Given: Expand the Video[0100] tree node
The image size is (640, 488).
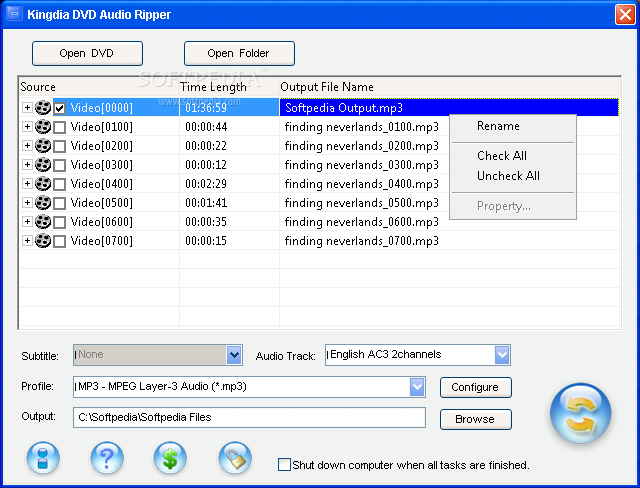Looking at the screenshot, I should [27, 126].
